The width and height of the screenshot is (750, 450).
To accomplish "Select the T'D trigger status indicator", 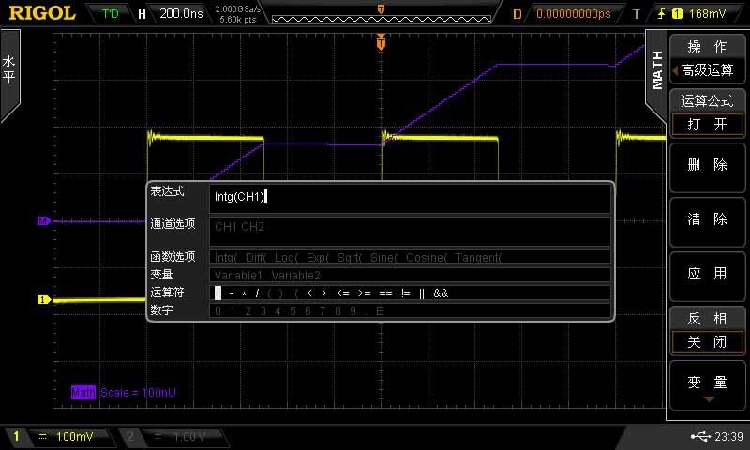I will point(109,14).
